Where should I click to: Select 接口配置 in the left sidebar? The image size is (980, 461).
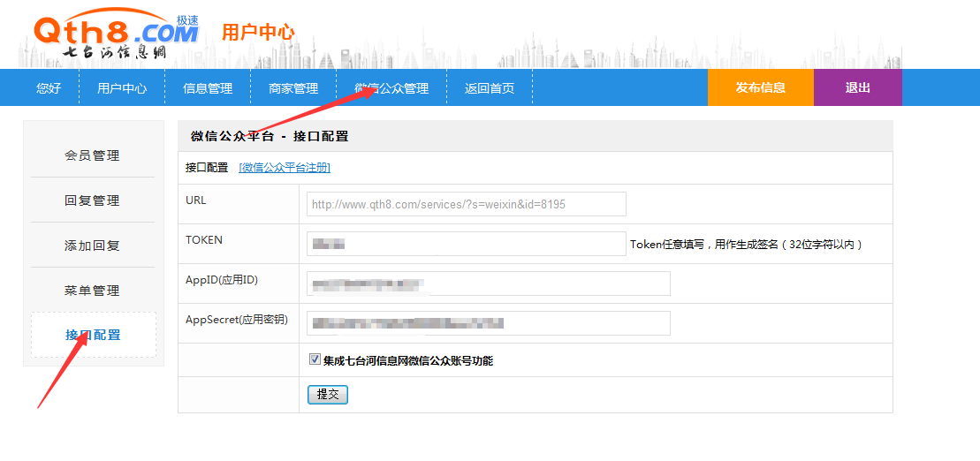pos(93,335)
